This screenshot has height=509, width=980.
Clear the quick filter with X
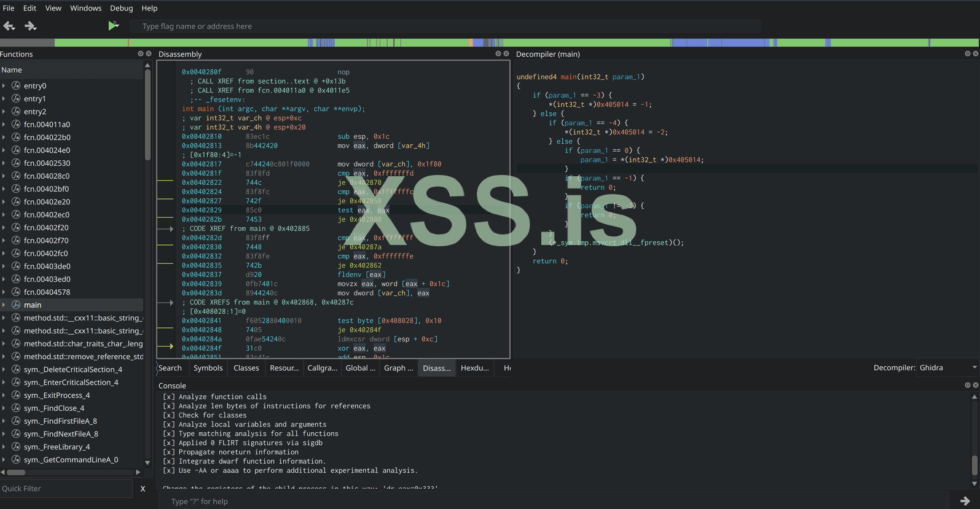point(143,489)
